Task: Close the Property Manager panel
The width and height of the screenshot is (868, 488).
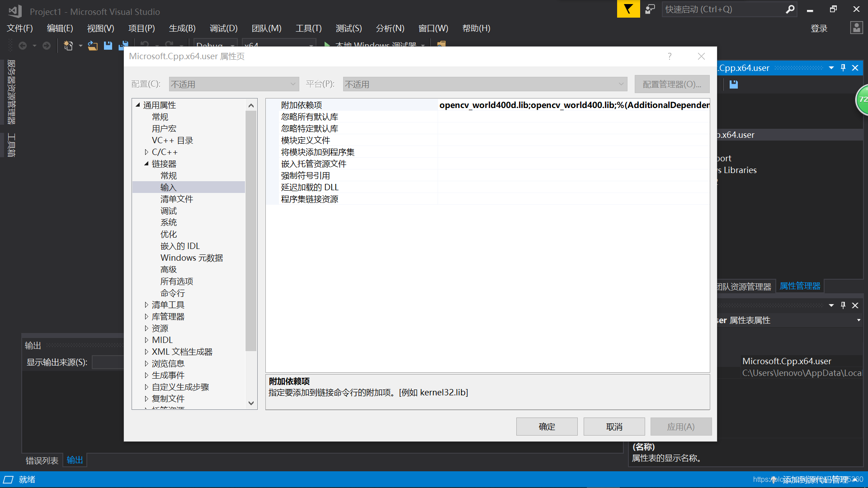Action: coord(855,68)
